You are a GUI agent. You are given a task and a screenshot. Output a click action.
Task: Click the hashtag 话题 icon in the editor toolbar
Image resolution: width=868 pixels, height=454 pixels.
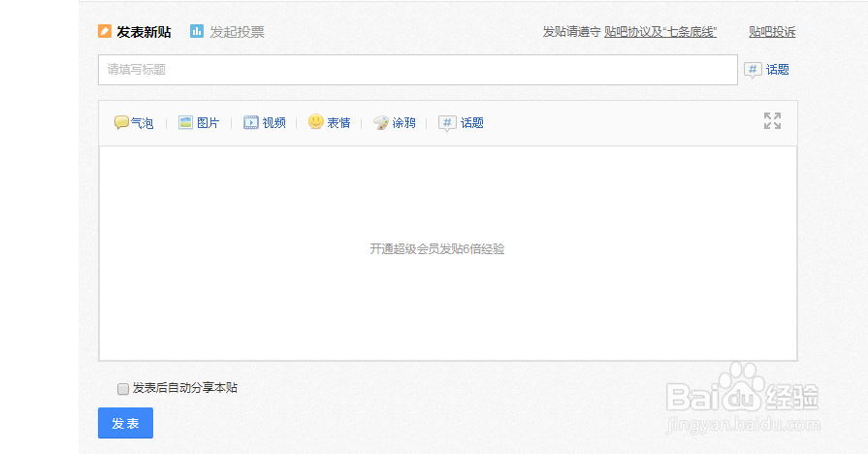click(447, 123)
